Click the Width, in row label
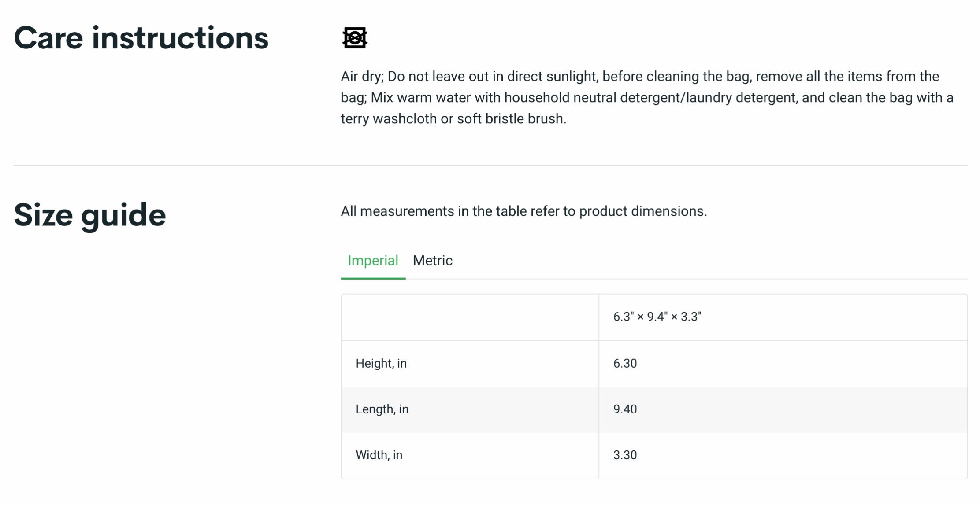The image size is (980, 505). coord(379,455)
